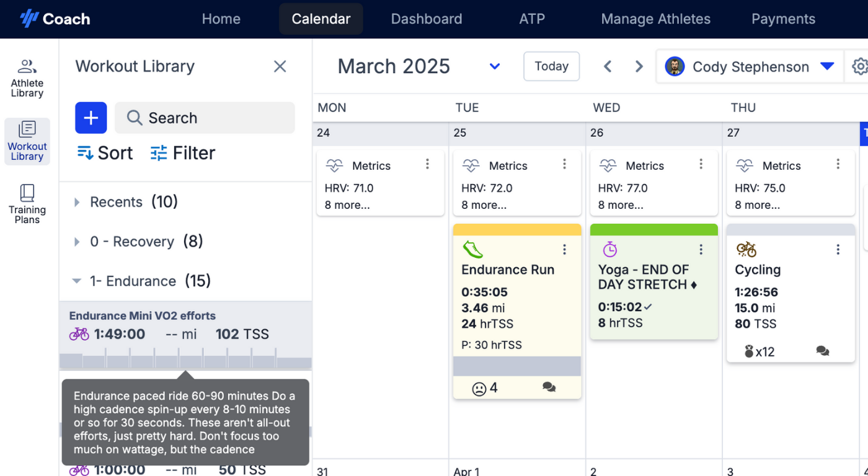Click the workout library Search field

(x=205, y=118)
